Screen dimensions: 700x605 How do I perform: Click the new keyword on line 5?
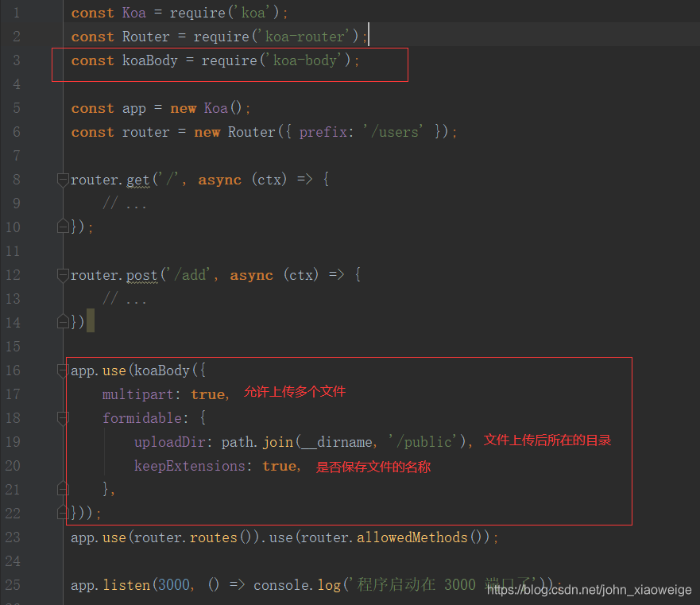pyautogui.click(x=183, y=107)
